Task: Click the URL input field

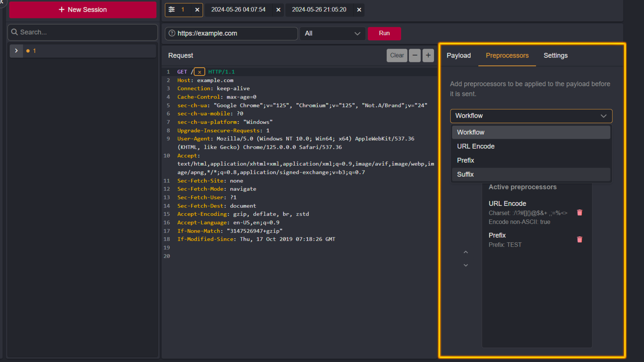Action: click(x=232, y=33)
